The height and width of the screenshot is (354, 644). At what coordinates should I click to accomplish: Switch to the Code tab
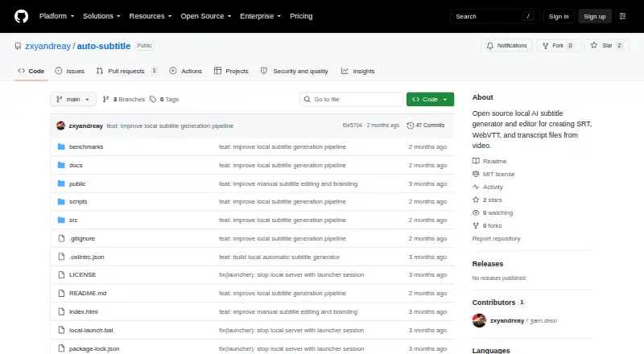pyautogui.click(x=31, y=71)
